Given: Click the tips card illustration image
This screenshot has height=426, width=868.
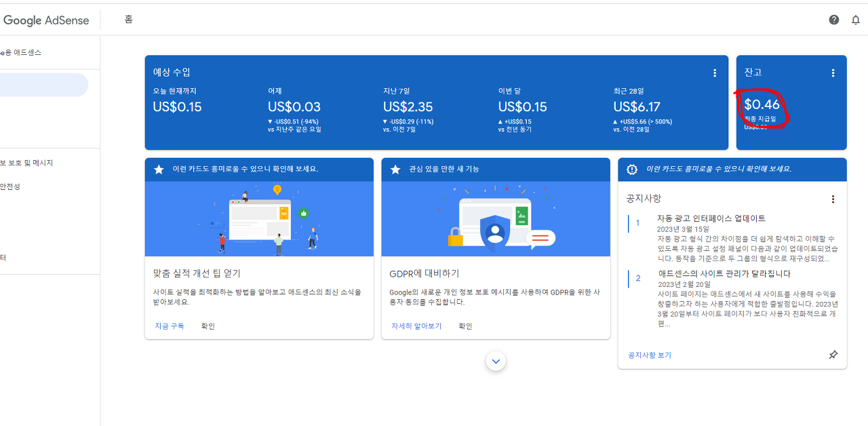Looking at the screenshot, I should [259, 218].
